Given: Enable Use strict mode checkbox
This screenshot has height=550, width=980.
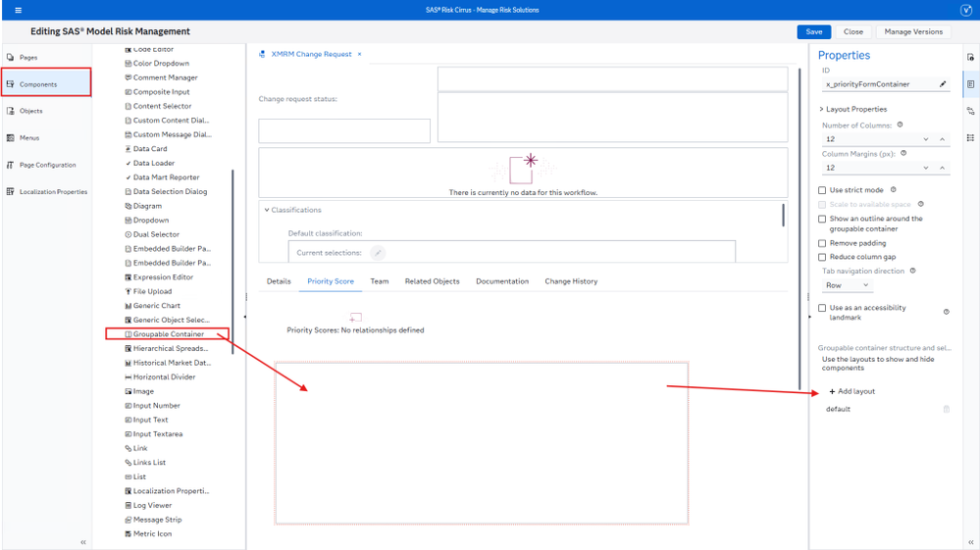Looking at the screenshot, I should coord(822,190).
